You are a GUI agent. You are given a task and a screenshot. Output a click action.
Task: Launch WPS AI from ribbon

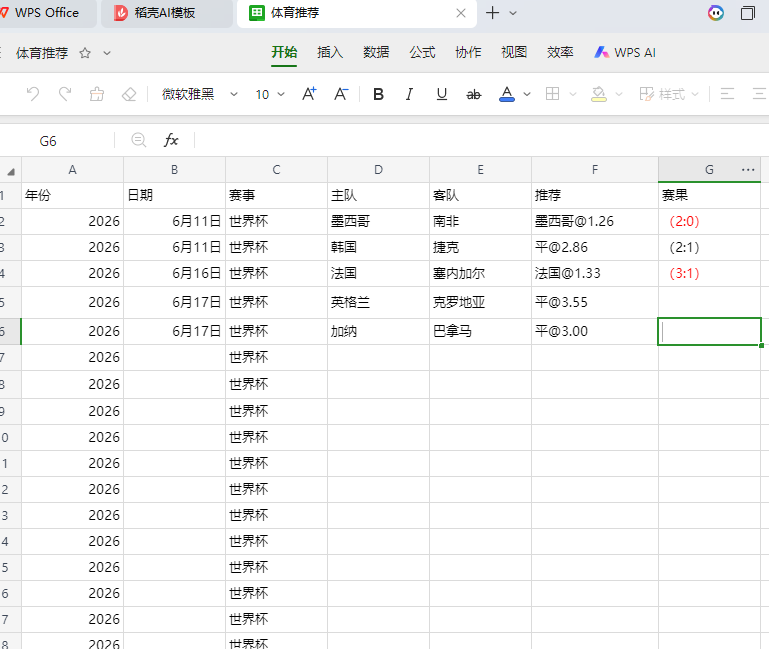(x=625, y=52)
